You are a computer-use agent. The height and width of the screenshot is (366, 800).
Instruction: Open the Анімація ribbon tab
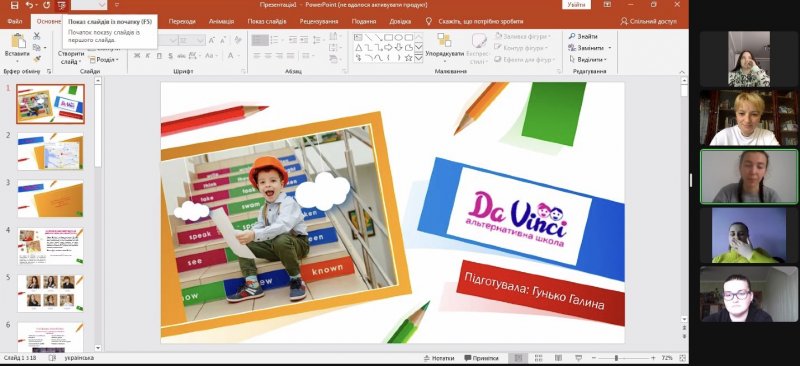pyautogui.click(x=221, y=21)
